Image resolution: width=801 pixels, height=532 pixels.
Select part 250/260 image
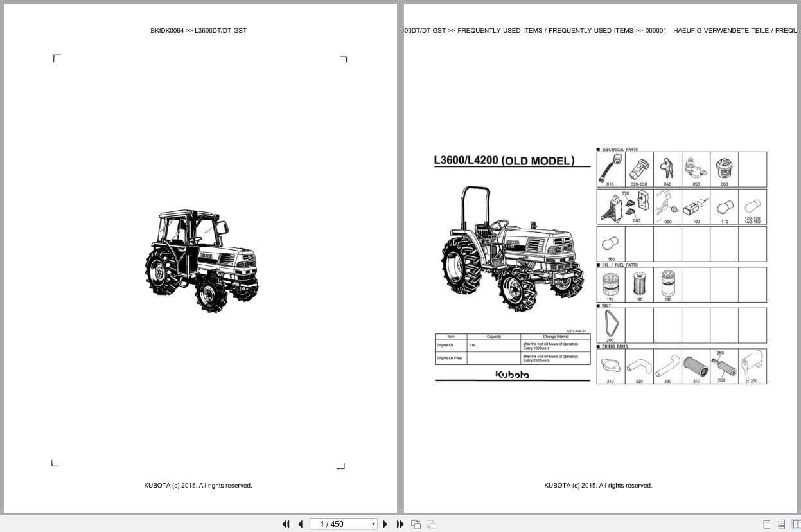(724, 367)
